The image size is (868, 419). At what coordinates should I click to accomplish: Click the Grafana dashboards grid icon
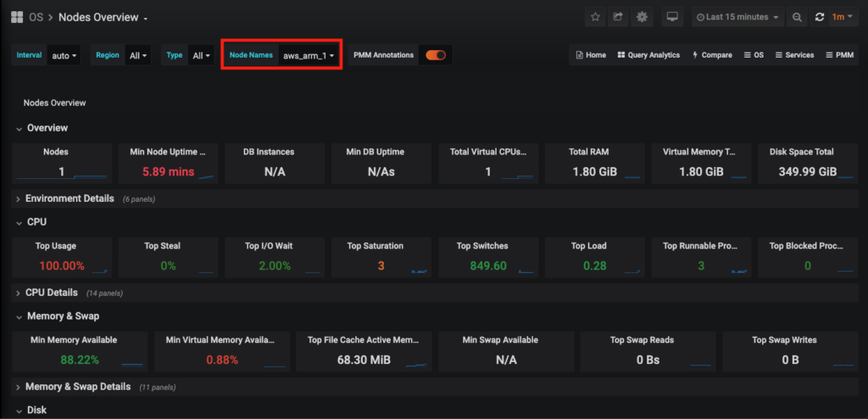pos(17,17)
